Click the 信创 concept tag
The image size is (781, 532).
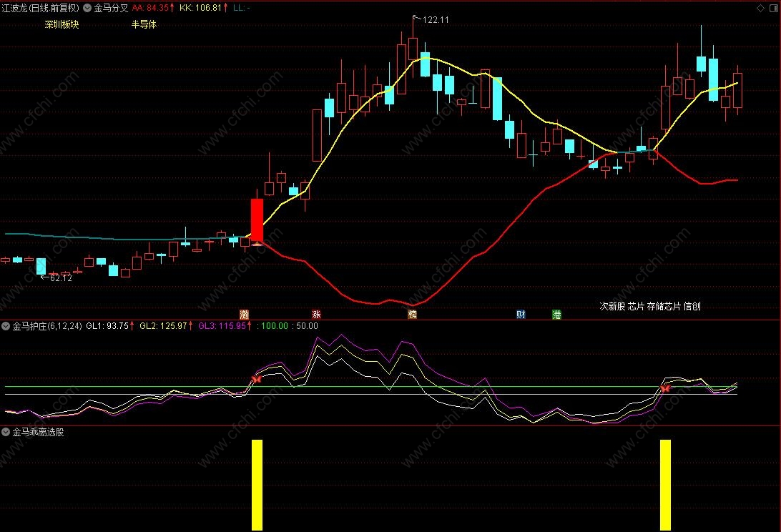point(692,306)
